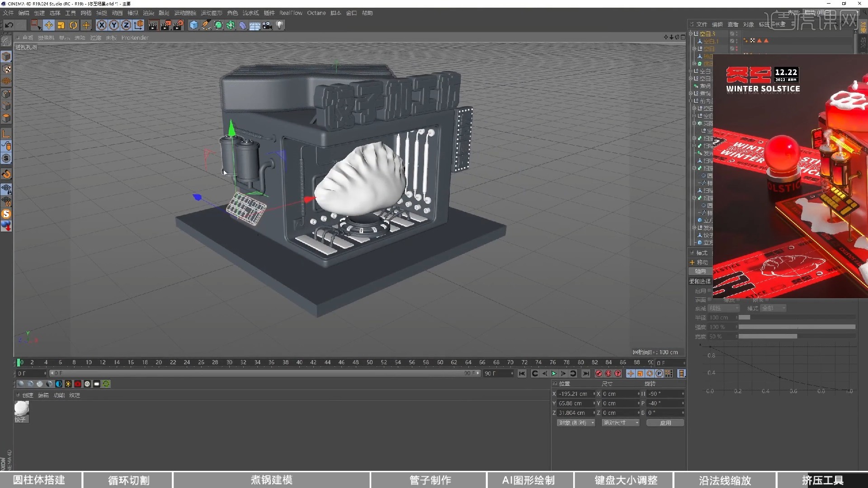Add a cube primitive object
Screen dimensions: 868x488
click(x=193, y=25)
